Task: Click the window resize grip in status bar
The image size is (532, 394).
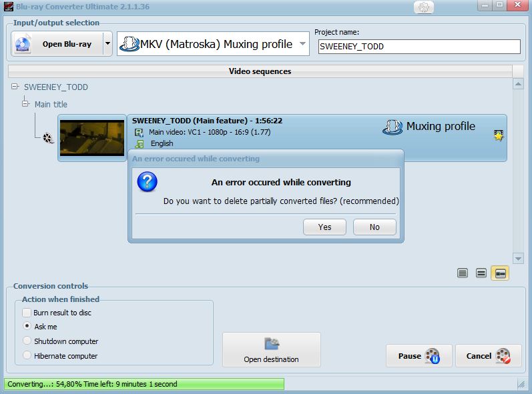Action: point(521,384)
